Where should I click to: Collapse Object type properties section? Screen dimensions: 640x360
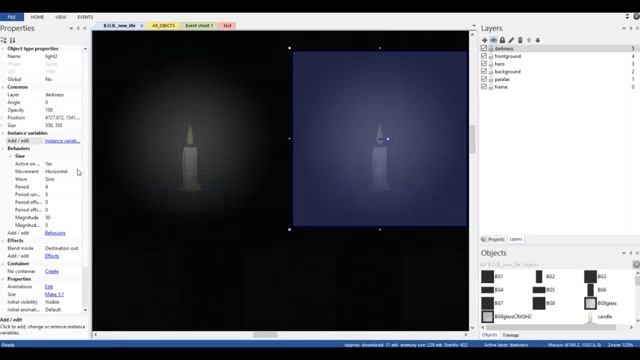[3, 49]
